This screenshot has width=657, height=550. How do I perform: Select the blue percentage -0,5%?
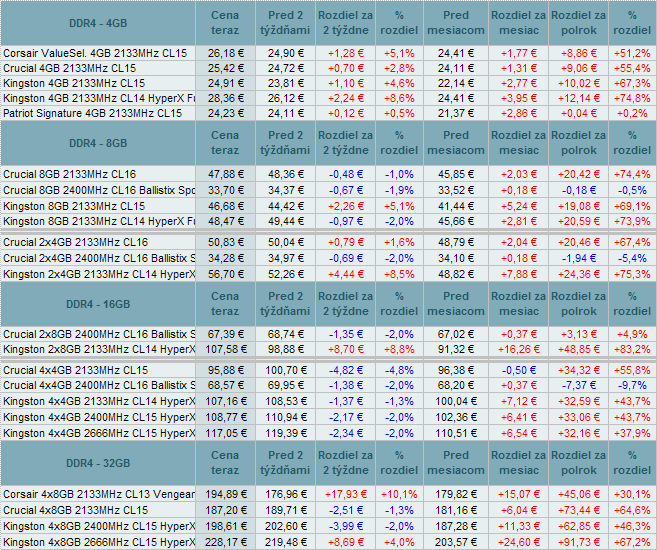(632, 190)
